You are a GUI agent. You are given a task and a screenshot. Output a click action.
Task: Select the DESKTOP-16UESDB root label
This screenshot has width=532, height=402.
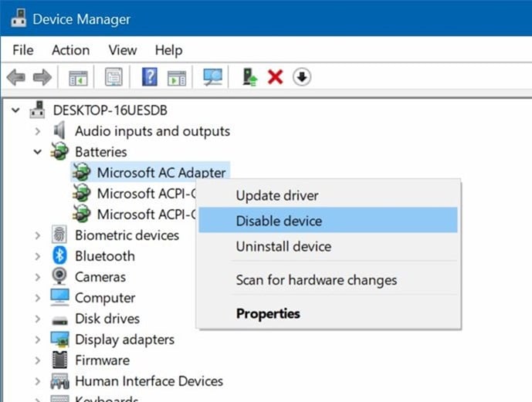pos(110,110)
